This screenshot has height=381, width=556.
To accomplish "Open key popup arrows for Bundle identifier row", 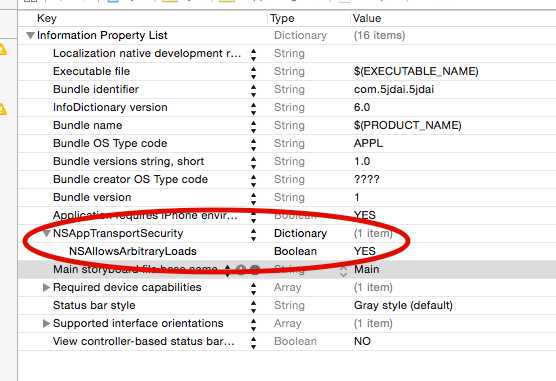I will tap(253, 90).
